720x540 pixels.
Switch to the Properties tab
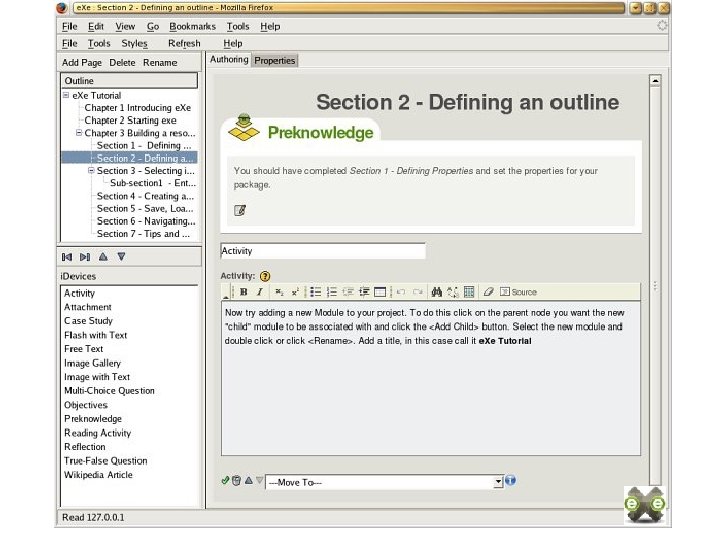275,61
